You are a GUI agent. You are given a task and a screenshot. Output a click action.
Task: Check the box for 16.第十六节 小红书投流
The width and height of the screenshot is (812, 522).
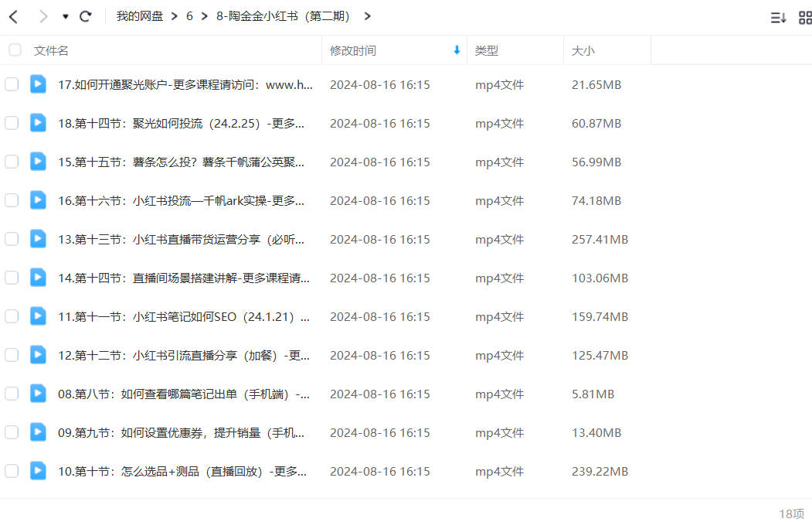click(12, 200)
